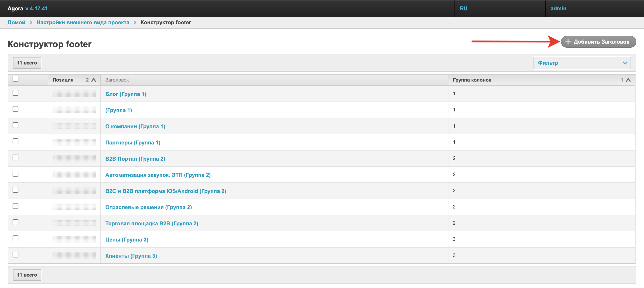Expand the Фильтр dropdown

582,63
